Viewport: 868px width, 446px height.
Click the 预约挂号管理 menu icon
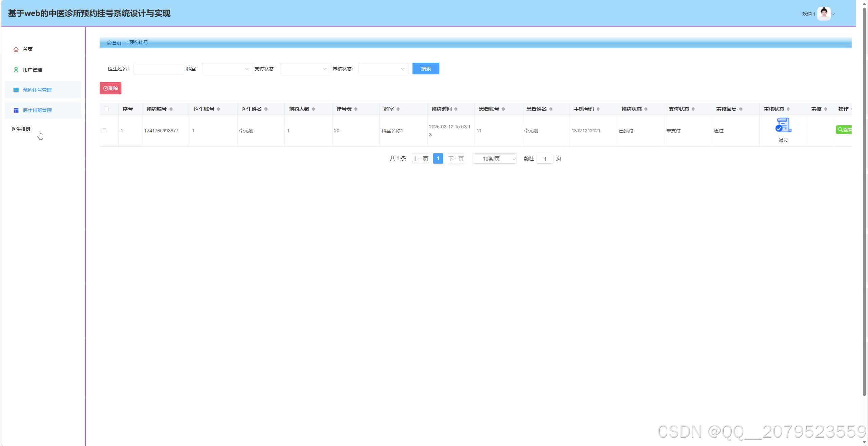[x=16, y=90]
